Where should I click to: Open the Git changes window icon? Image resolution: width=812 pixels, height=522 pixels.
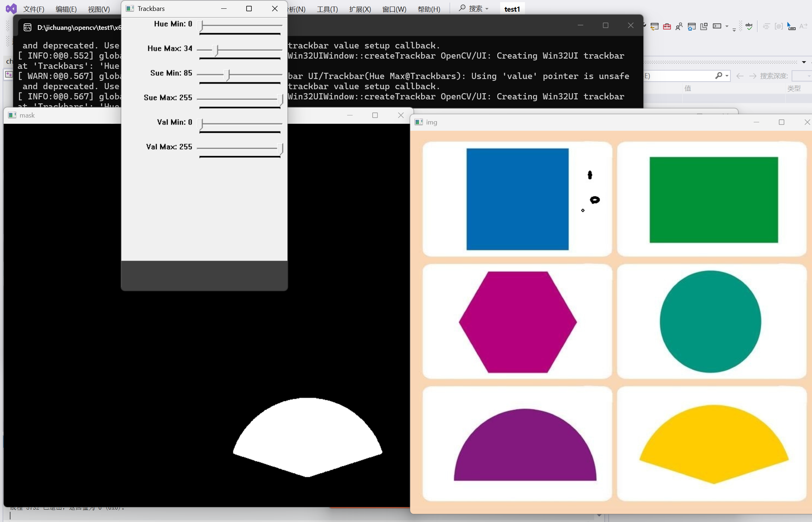(x=655, y=26)
